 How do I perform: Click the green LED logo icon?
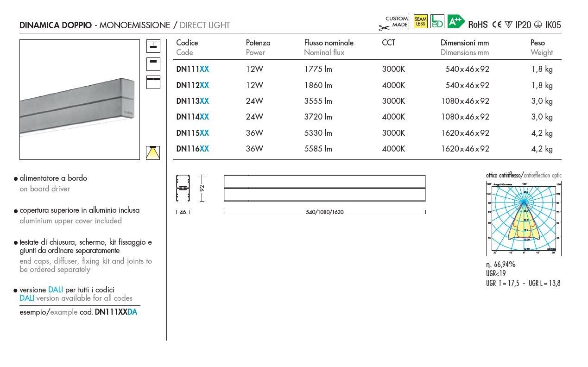point(437,21)
